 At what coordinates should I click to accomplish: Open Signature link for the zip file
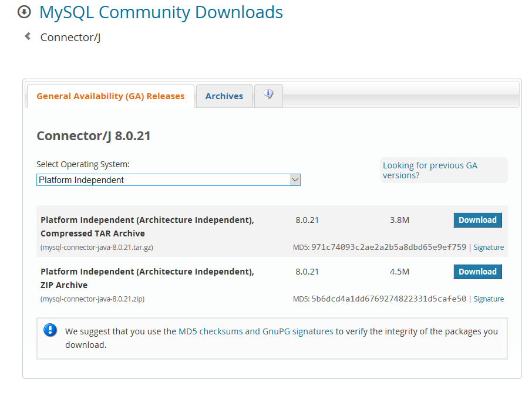[x=489, y=299]
